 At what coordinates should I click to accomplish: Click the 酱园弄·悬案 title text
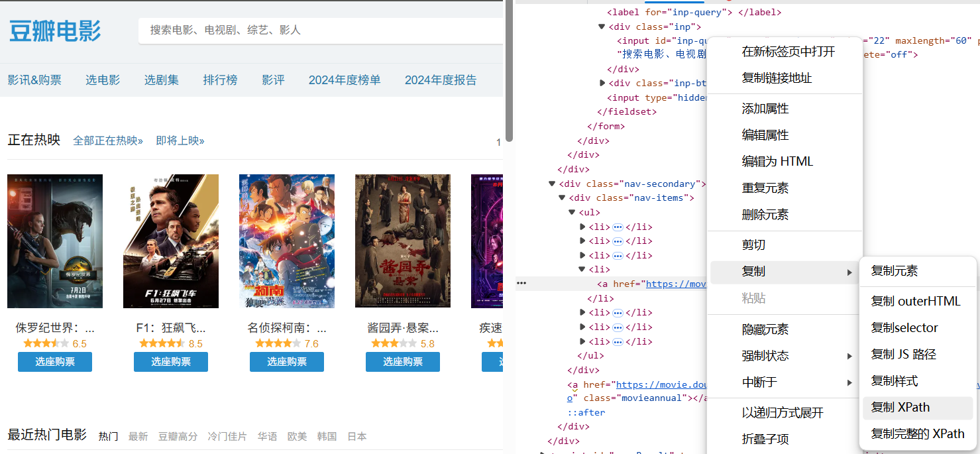403,327
